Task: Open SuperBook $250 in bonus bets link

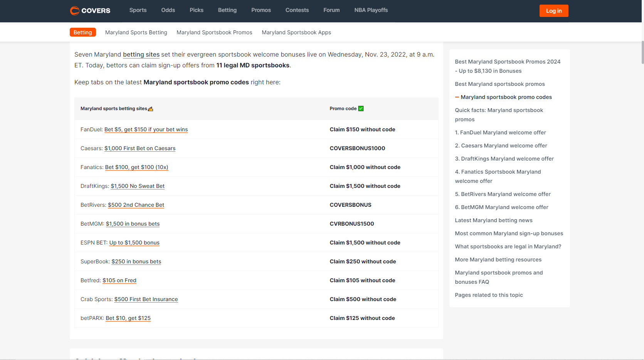Action: 136,261
